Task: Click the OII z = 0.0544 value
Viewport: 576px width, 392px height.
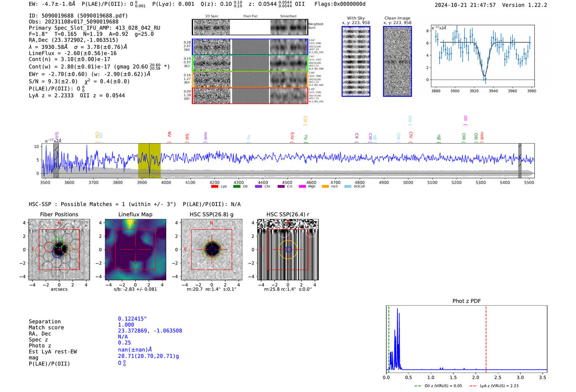Action: click(x=102, y=95)
